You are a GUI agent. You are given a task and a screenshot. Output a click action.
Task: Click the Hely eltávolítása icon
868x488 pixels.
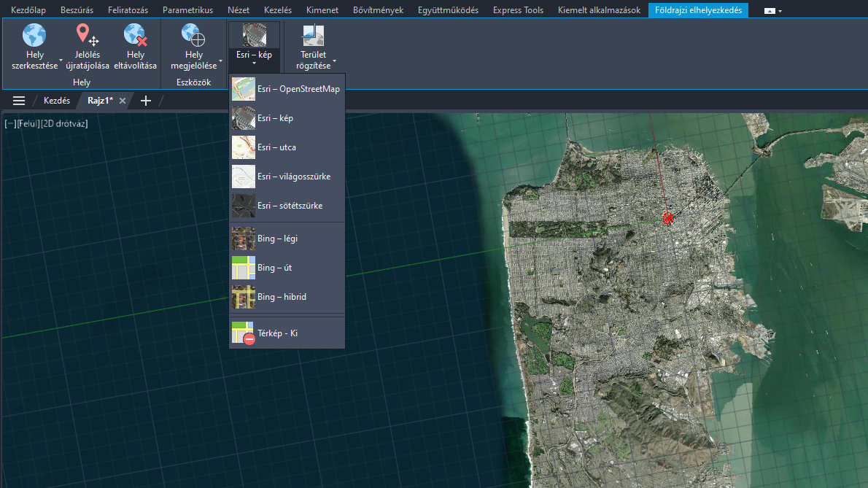(x=135, y=36)
